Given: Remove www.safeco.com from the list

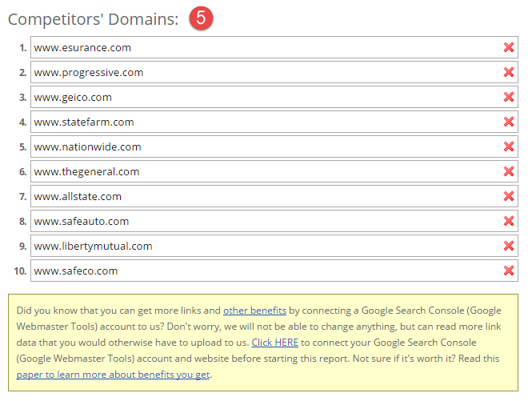Looking at the screenshot, I should click(x=508, y=271).
